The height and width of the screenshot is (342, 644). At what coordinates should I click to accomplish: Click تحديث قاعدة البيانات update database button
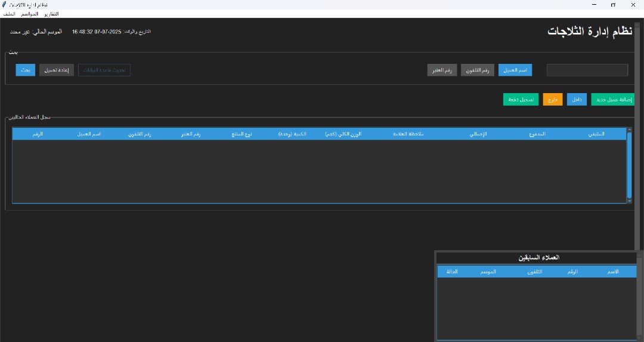[x=104, y=70]
